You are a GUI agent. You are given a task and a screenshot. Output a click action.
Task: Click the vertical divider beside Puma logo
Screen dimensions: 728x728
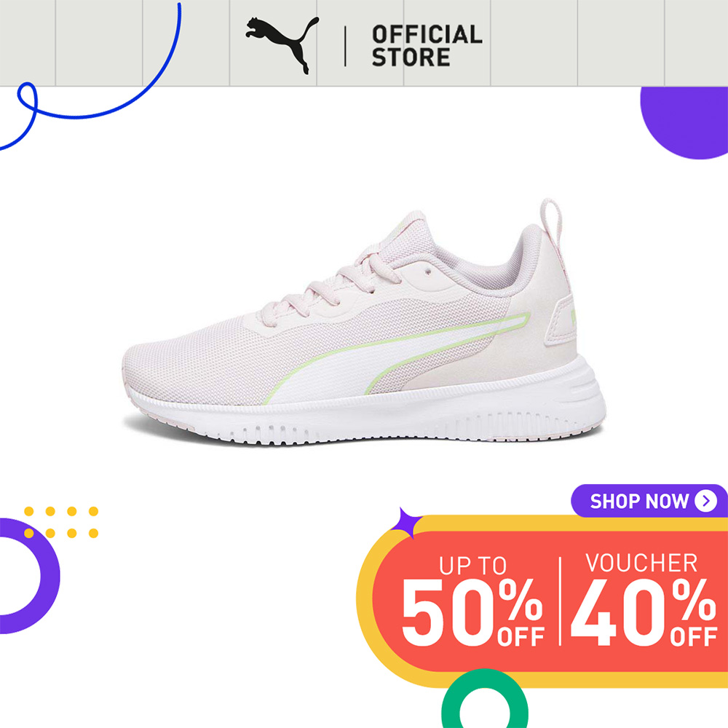(345, 46)
